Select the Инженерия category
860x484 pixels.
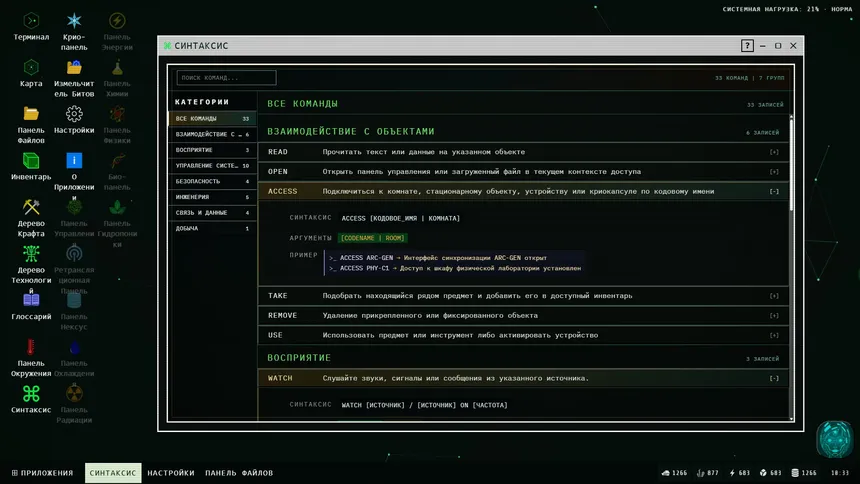coord(212,197)
